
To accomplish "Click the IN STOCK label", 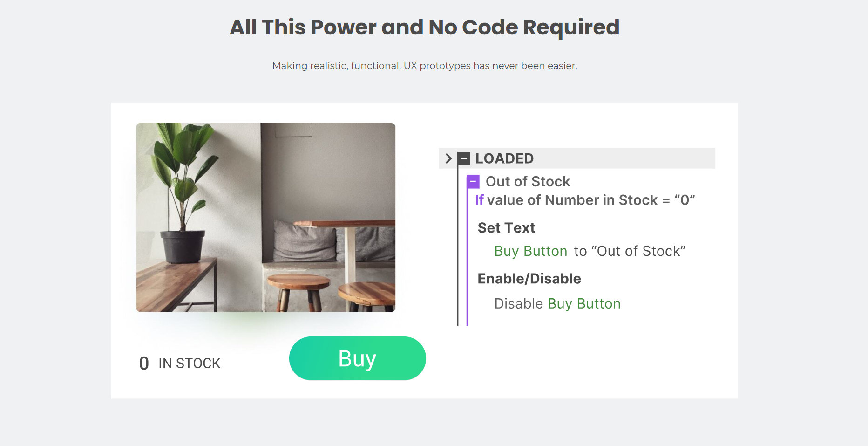I will click(x=189, y=364).
